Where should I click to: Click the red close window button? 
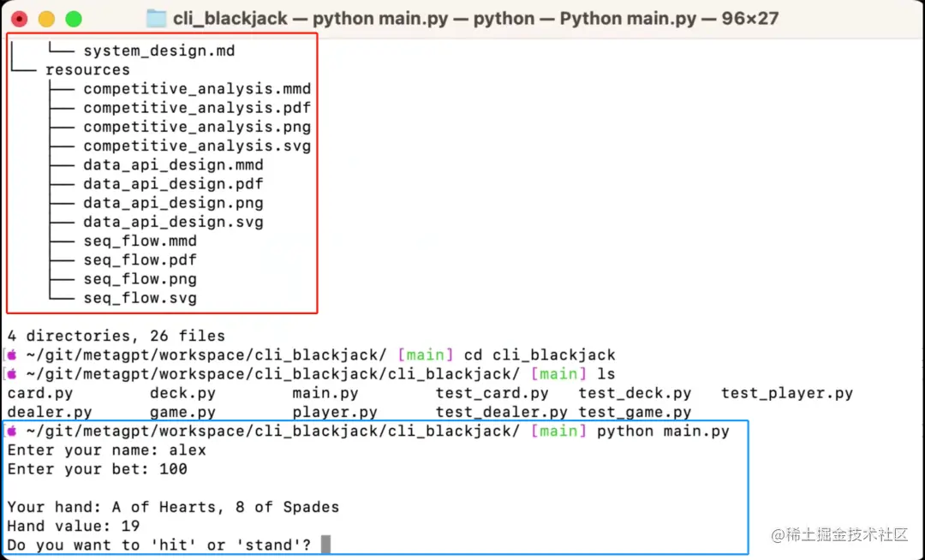click(x=20, y=19)
